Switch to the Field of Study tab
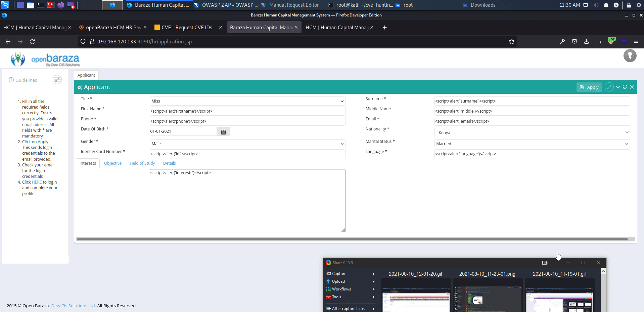The width and height of the screenshot is (644, 312). pyautogui.click(x=142, y=163)
